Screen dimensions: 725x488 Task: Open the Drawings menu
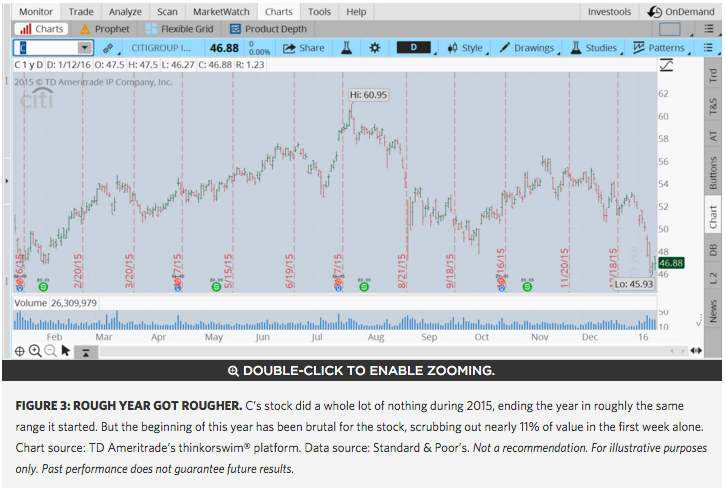(527, 48)
